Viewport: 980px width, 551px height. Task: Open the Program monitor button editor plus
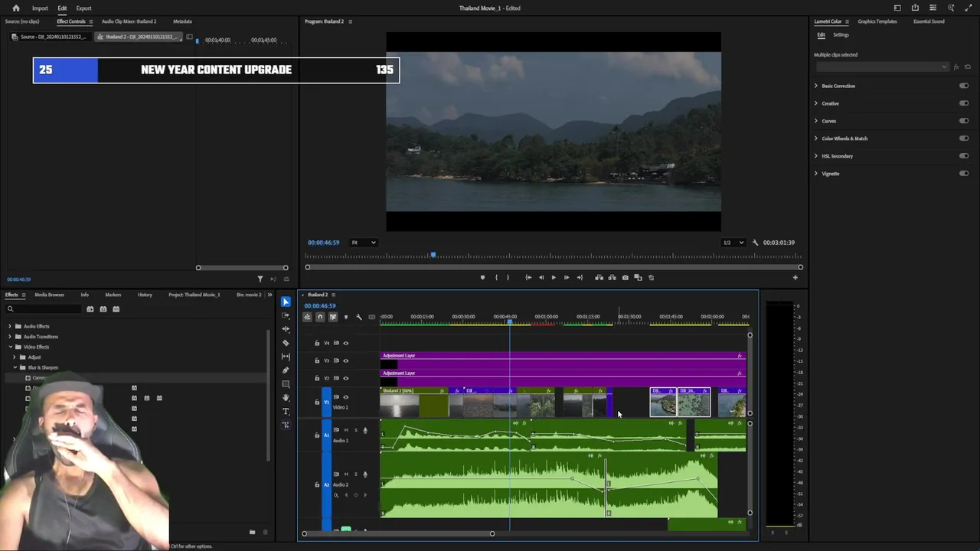click(795, 278)
